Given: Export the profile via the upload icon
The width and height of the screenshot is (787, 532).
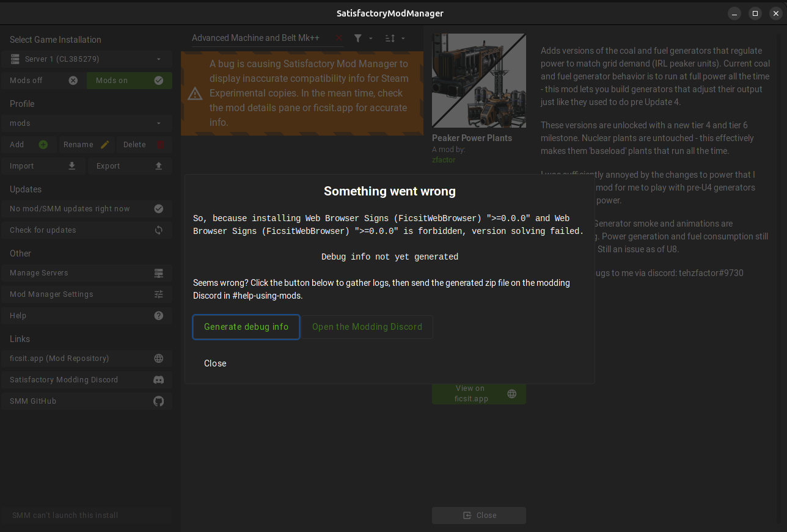Looking at the screenshot, I should [159, 166].
